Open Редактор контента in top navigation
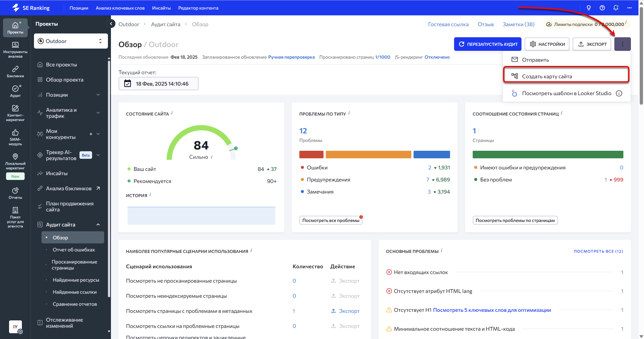The height and width of the screenshot is (339, 644). pyautogui.click(x=198, y=8)
